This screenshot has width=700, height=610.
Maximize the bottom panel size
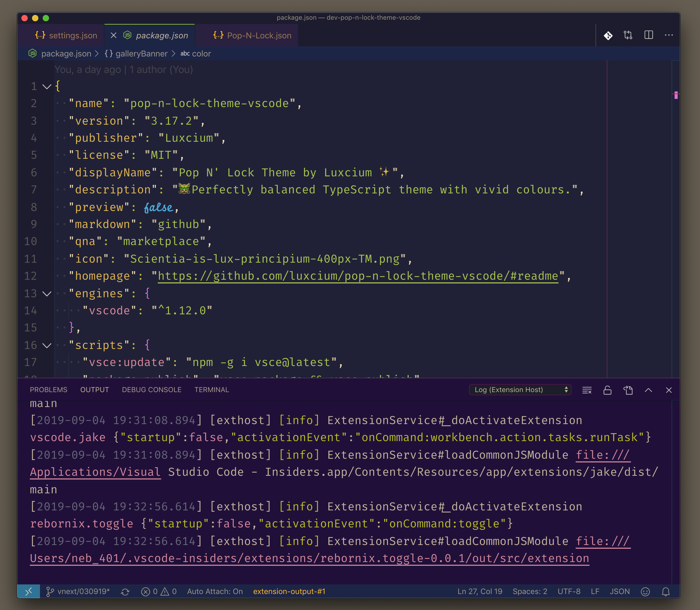[x=648, y=390]
